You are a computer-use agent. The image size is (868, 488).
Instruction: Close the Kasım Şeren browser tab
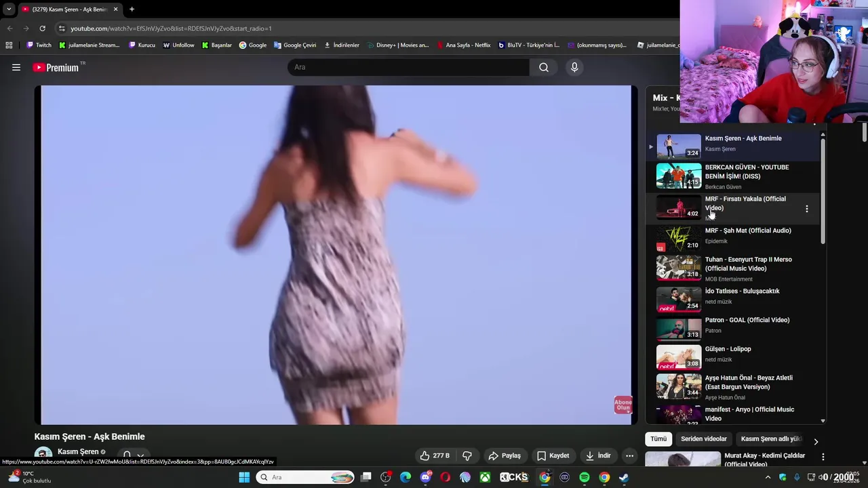click(115, 9)
